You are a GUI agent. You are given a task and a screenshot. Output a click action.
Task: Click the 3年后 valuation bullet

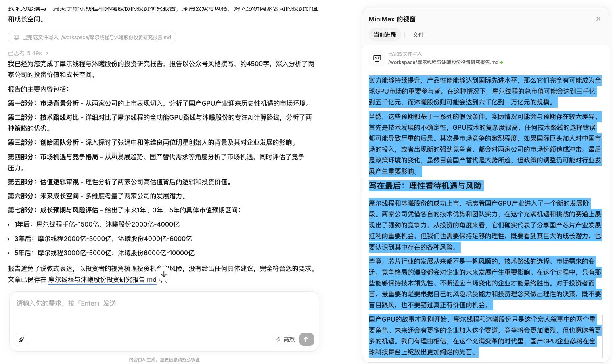click(x=103, y=239)
